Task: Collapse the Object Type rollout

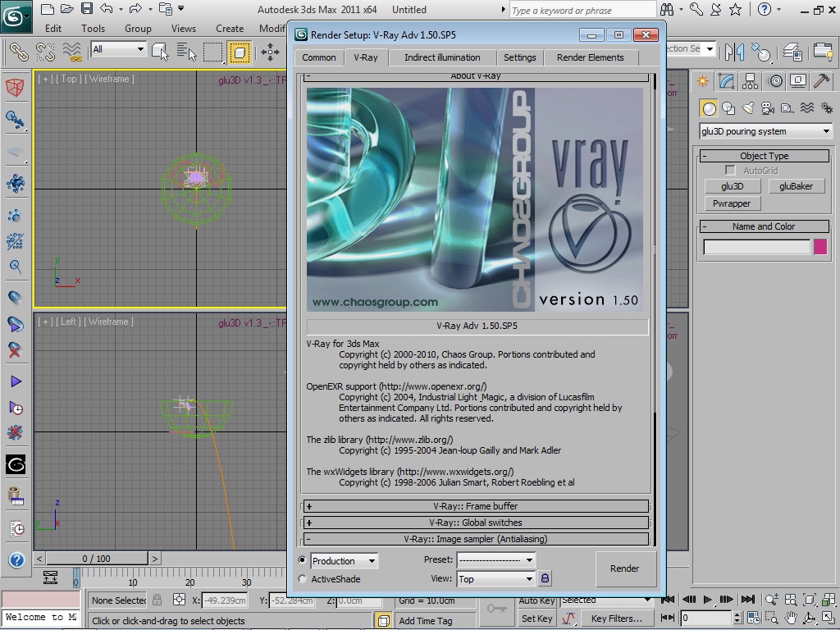Action: 764,156
